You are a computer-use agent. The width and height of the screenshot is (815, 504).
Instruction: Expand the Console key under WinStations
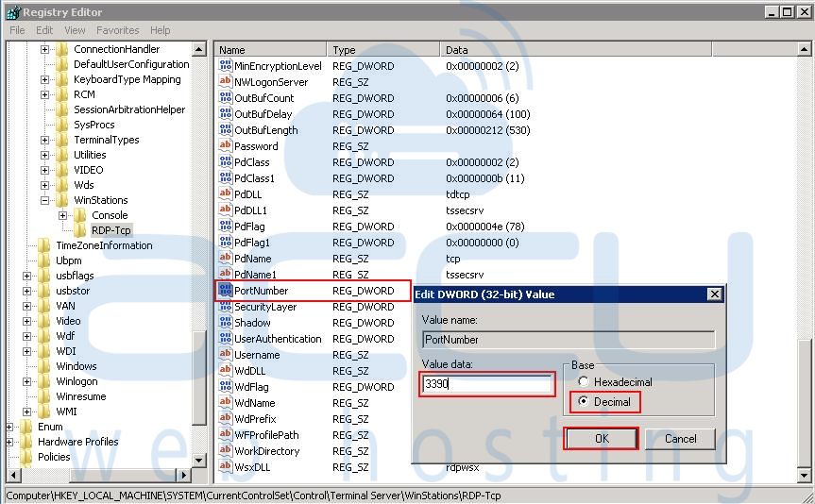(63, 215)
